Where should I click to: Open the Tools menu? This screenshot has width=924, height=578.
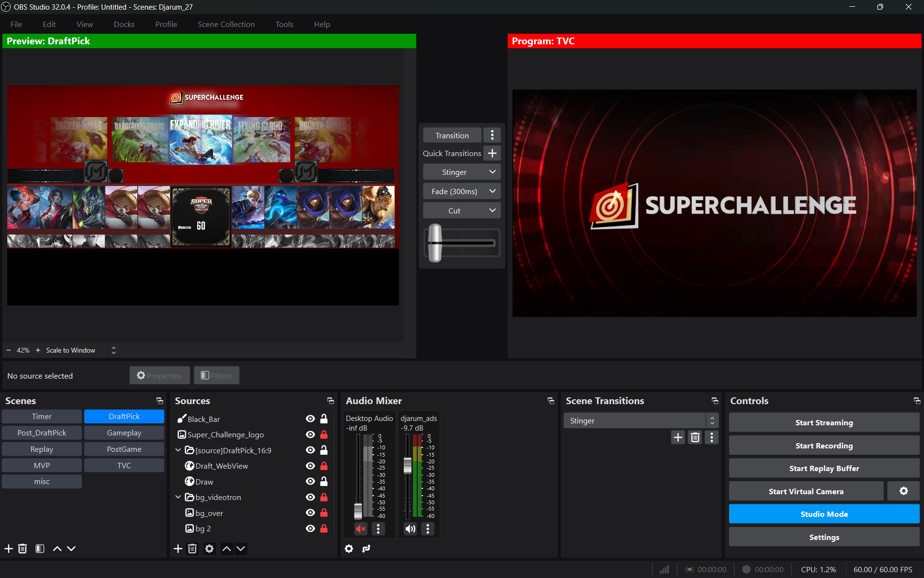[284, 24]
